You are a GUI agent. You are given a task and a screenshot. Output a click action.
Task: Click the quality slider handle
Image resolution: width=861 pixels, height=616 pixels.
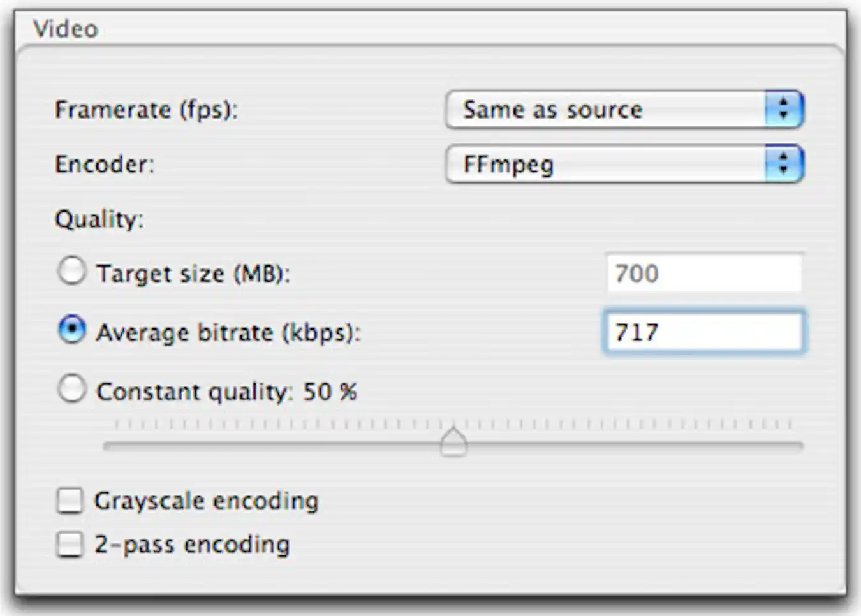(x=455, y=442)
